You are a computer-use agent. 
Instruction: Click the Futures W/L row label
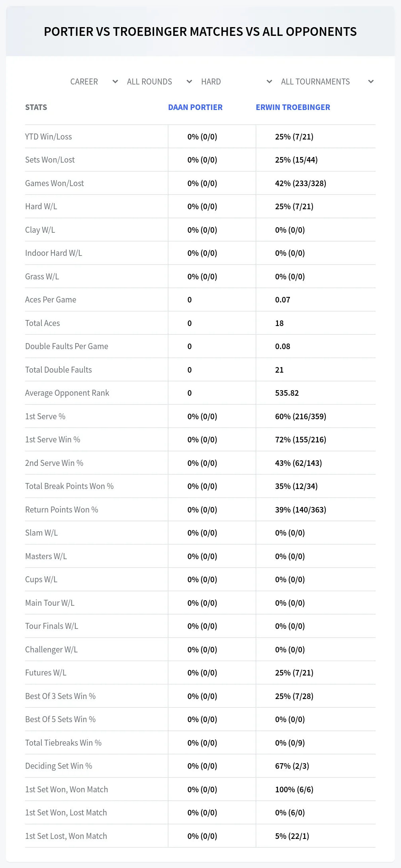[x=46, y=673]
